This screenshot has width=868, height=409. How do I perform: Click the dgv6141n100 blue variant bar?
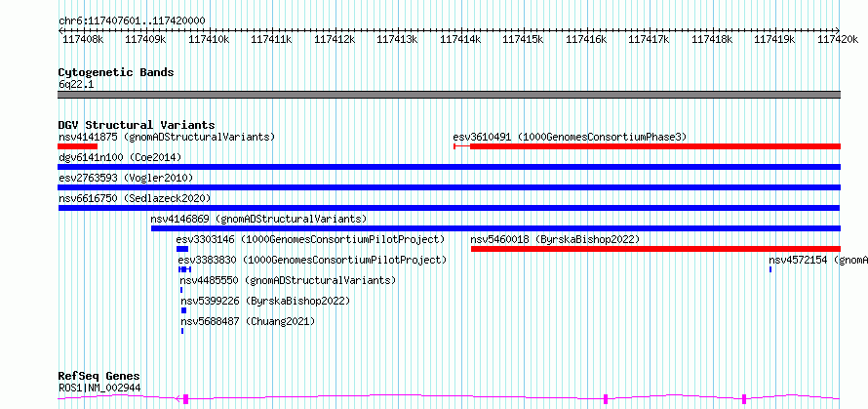coord(450,167)
